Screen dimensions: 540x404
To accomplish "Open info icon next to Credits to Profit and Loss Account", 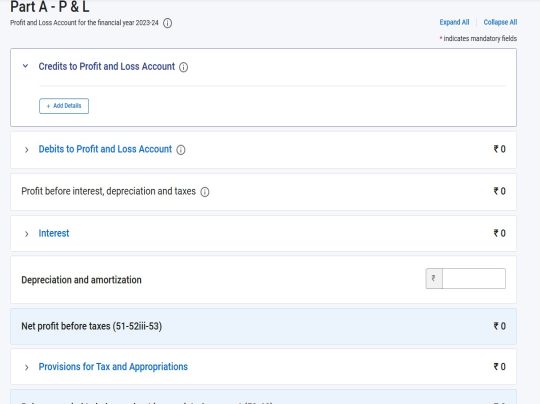I will coord(184,67).
